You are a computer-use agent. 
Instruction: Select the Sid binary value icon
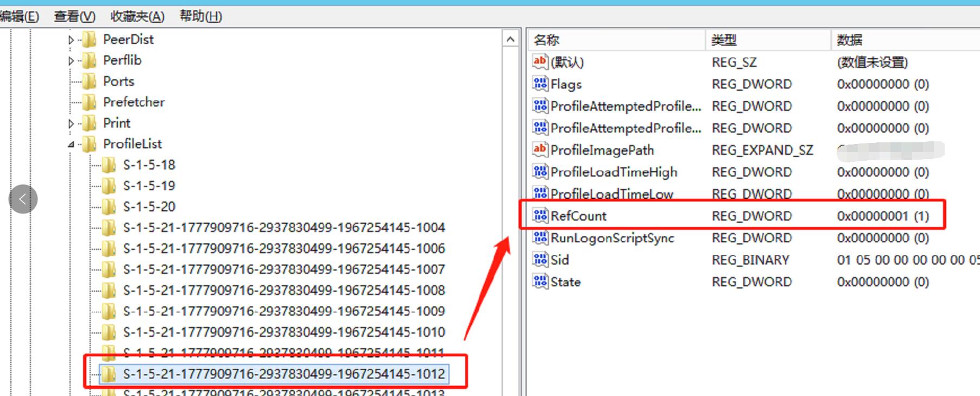[x=540, y=260]
